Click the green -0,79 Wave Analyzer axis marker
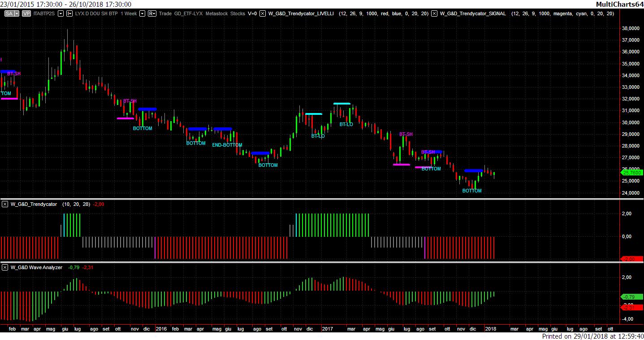644x340 pixels. coord(632,297)
